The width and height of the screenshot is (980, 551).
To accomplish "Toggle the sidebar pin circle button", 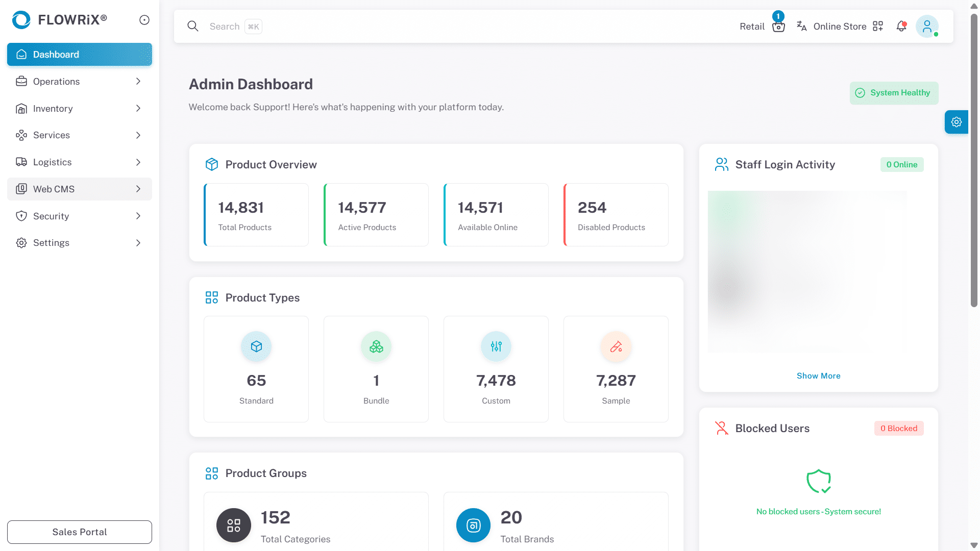I will point(144,20).
